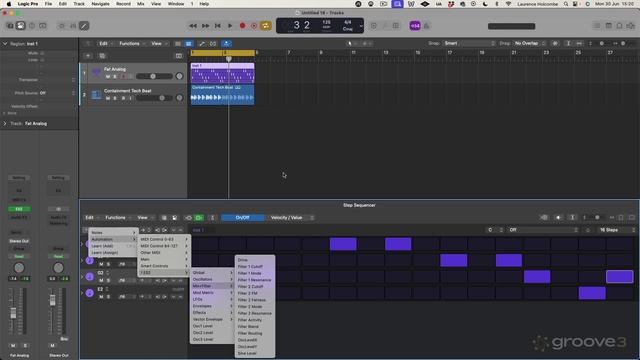The height and width of the screenshot is (360, 640).
Task: Open the 16 Steps pattern length dropdown
Action: [x=616, y=230]
